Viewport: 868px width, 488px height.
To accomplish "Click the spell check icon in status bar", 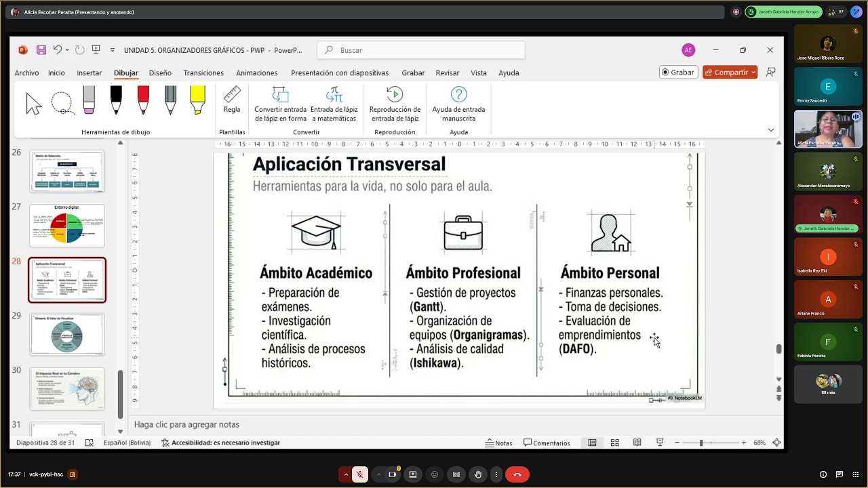I will pyautogui.click(x=90, y=443).
